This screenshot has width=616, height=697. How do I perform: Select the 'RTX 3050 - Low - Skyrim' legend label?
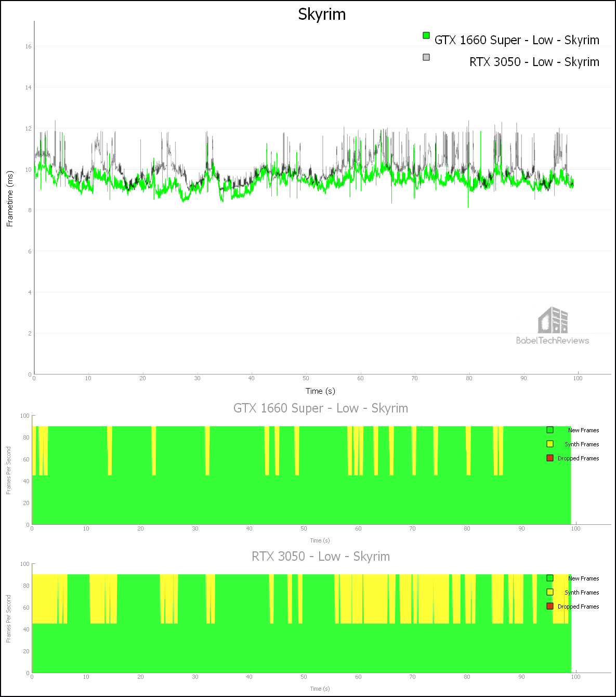(534, 62)
